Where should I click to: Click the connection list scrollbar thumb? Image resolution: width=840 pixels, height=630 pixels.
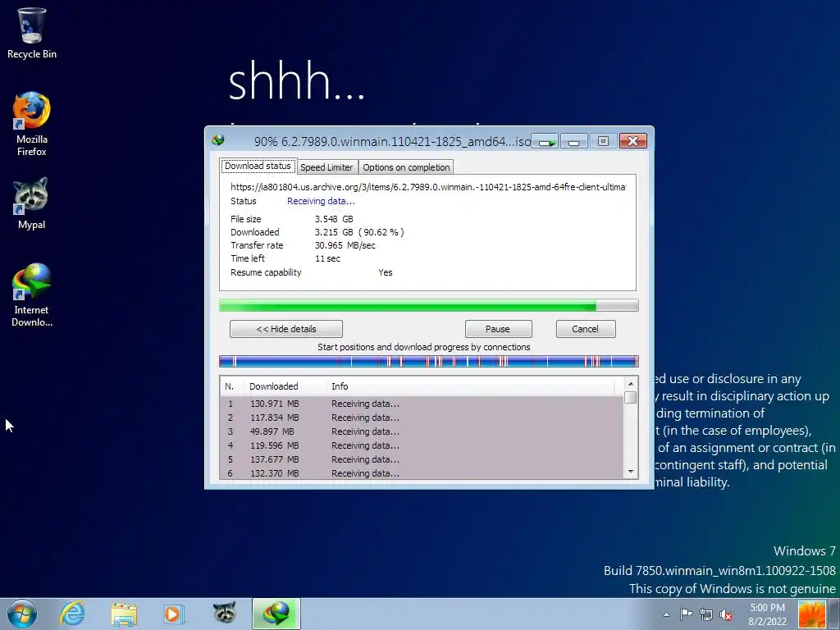coord(631,398)
